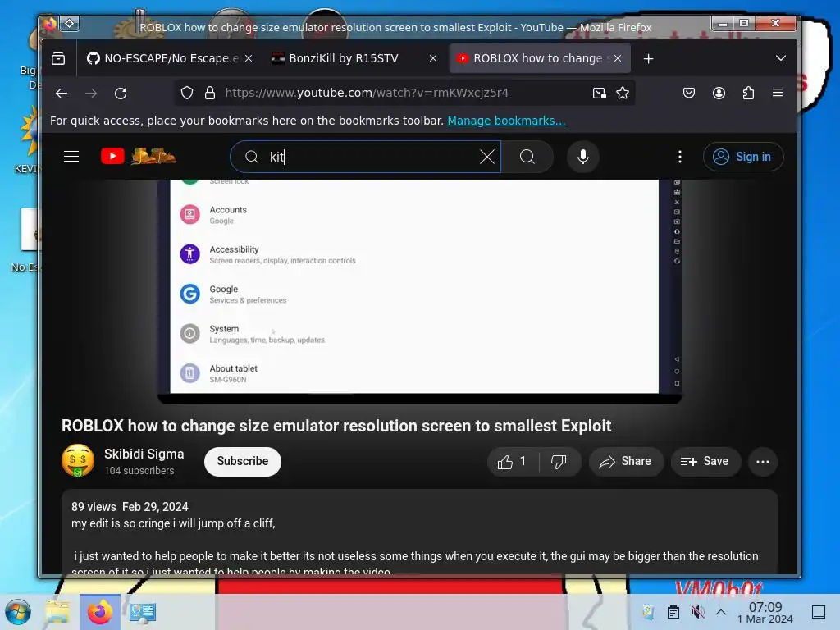This screenshot has height=630, width=840.
Task: Open Skibidi Sigma channel avatar
Action: [x=78, y=460]
